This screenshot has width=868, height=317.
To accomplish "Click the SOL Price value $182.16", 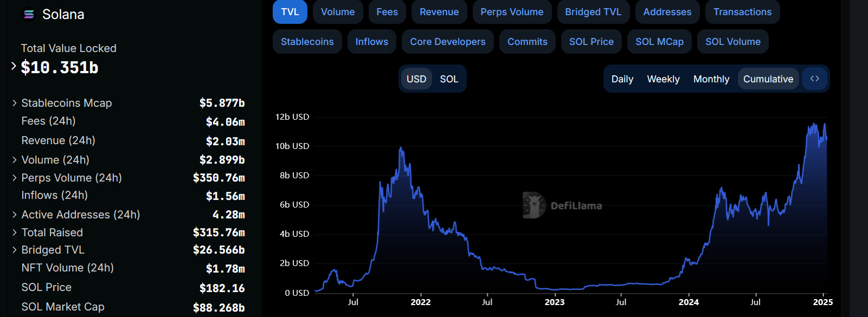I will click(222, 288).
